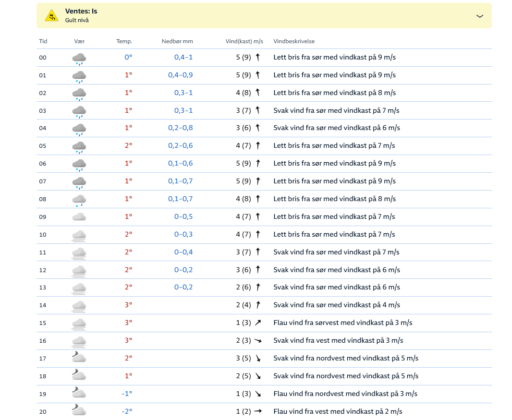Select the wind arrow in row 16
Screen dimensions: 512x420
coord(258,340)
